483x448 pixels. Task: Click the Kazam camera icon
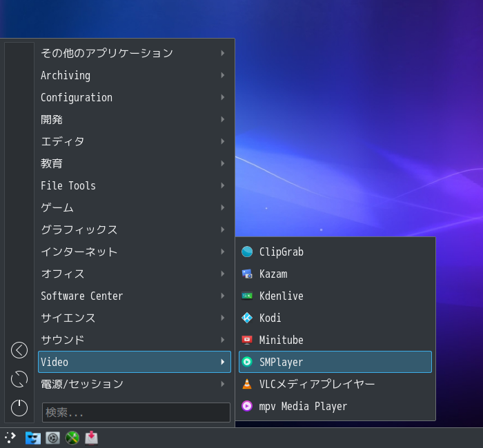pos(247,274)
